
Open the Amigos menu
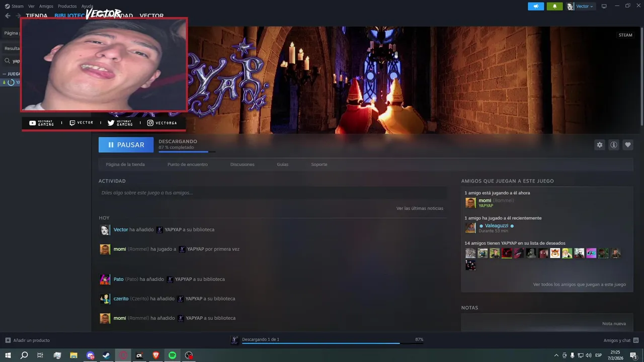pyautogui.click(x=46, y=6)
